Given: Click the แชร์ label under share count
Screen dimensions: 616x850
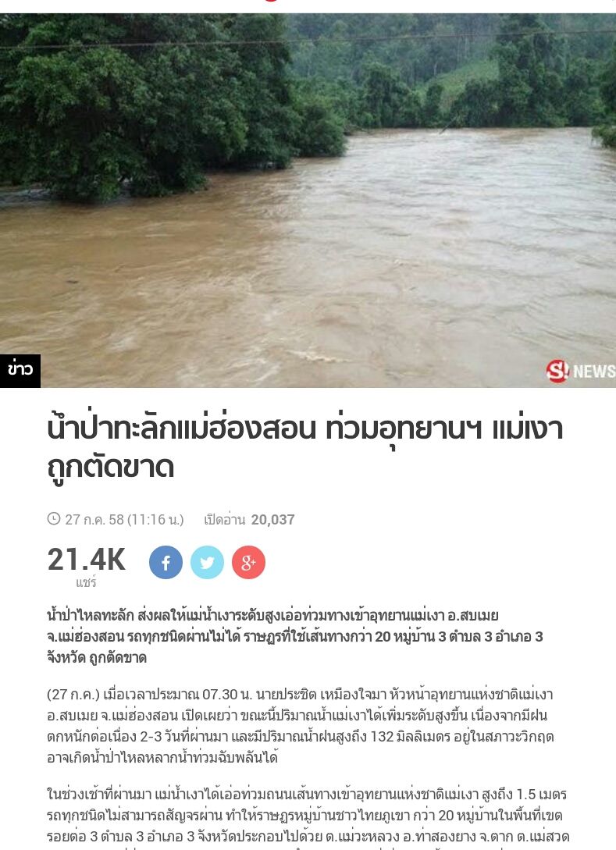Looking at the screenshot, I should 86,583.
